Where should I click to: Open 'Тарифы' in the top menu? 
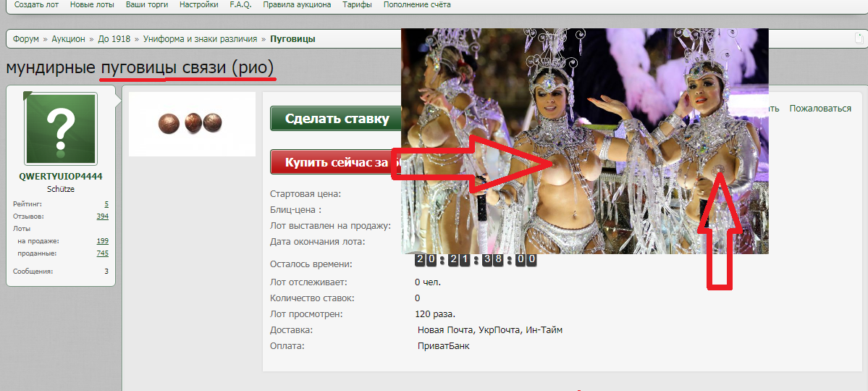pos(357,4)
